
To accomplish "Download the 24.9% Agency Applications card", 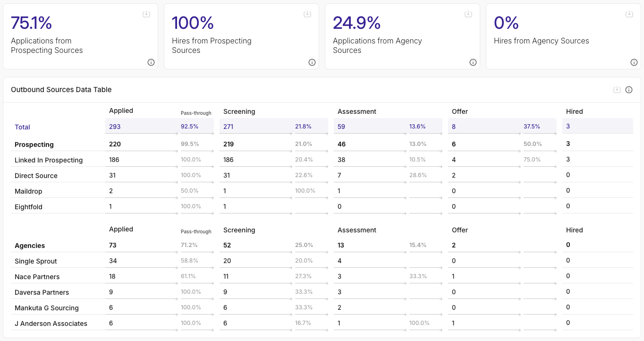I will click(x=468, y=14).
